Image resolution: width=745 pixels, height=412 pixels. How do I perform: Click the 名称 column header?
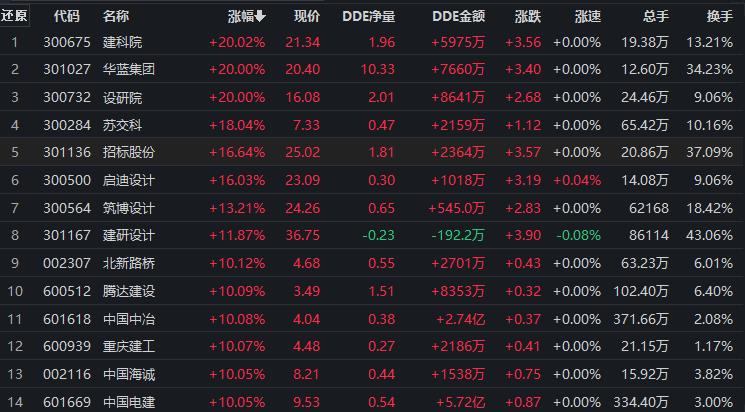pos(116,16)
